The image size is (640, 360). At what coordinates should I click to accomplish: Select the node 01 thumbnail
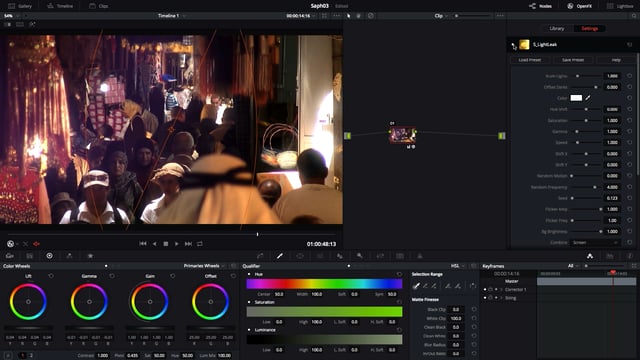click(402, 135)
